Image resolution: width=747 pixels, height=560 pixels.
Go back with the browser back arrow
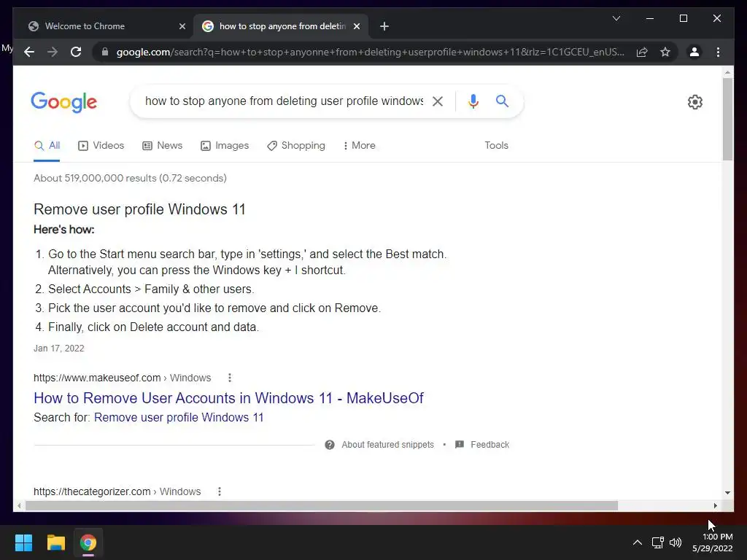tap(29, 52)
